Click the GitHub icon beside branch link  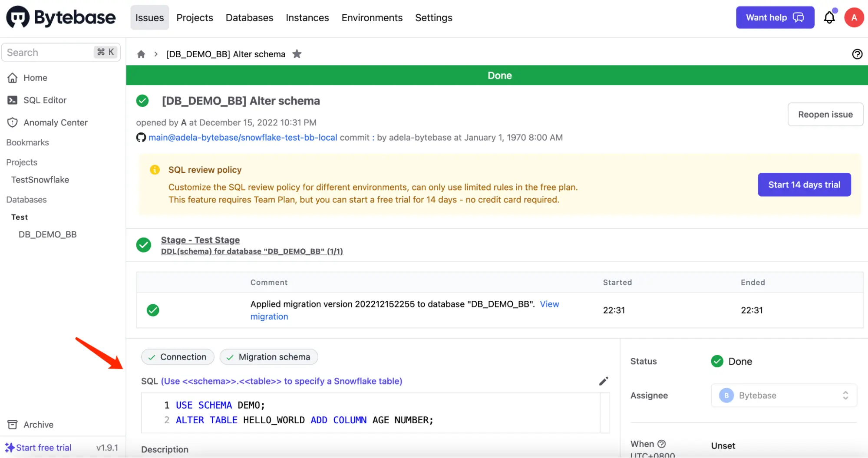click(x=141, y=138)
